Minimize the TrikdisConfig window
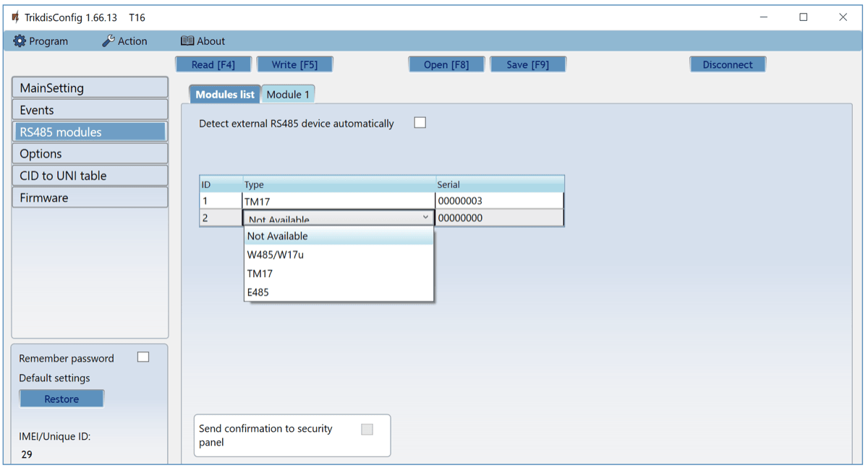Viewport: 868px width, 468px height. (764, 17)
